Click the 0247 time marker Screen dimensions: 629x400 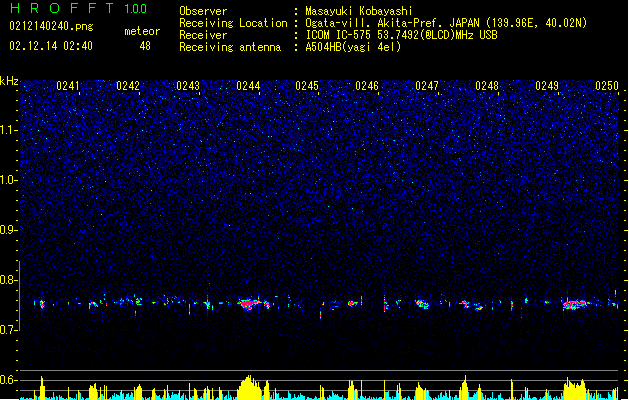(427, 86)
